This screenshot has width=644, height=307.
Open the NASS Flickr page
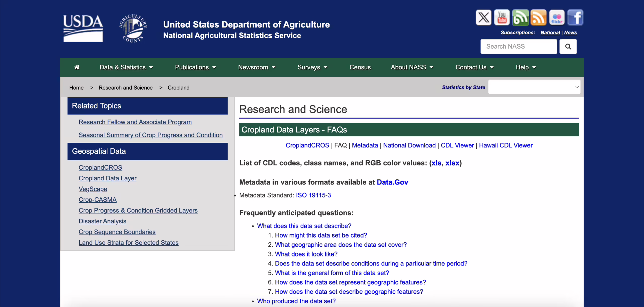click(557, 17)
